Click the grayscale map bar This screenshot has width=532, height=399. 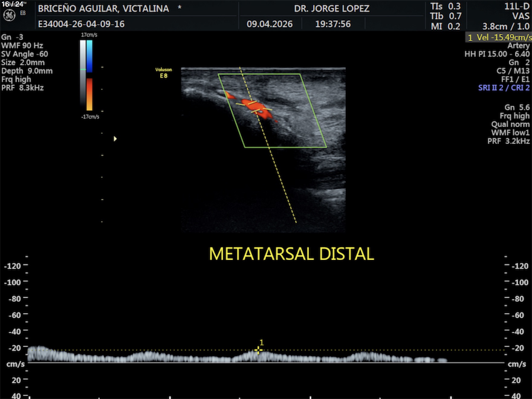(x=83, y=73)
